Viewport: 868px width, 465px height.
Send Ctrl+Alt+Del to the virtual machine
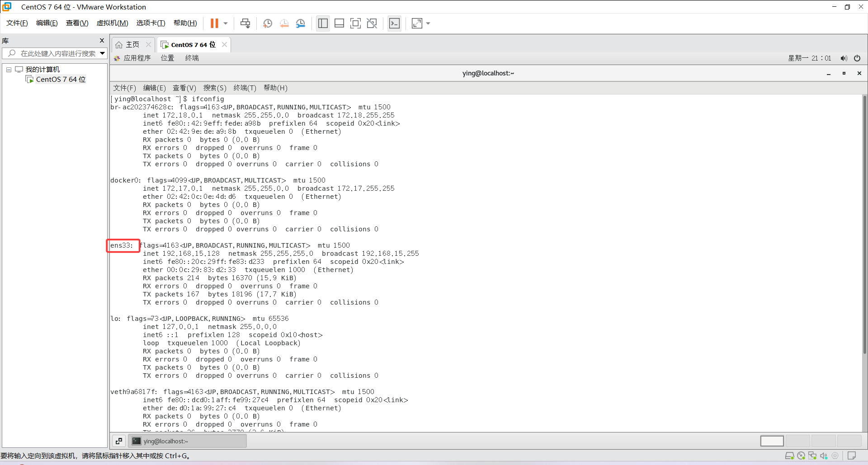click(x=245, y=23)
